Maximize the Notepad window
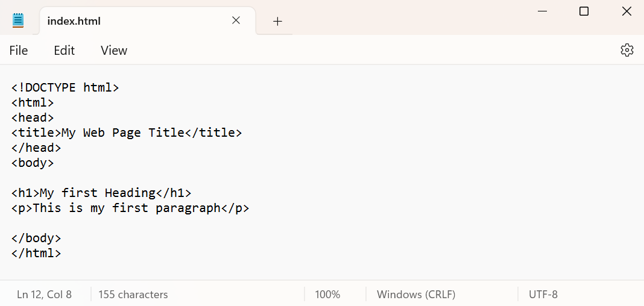 click(584, 11)
